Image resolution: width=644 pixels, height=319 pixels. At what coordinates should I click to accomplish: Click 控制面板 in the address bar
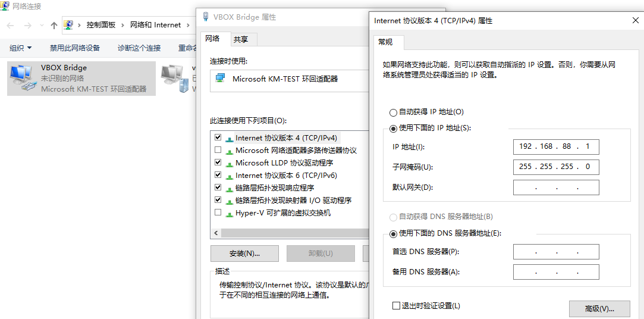pos(100,25)
